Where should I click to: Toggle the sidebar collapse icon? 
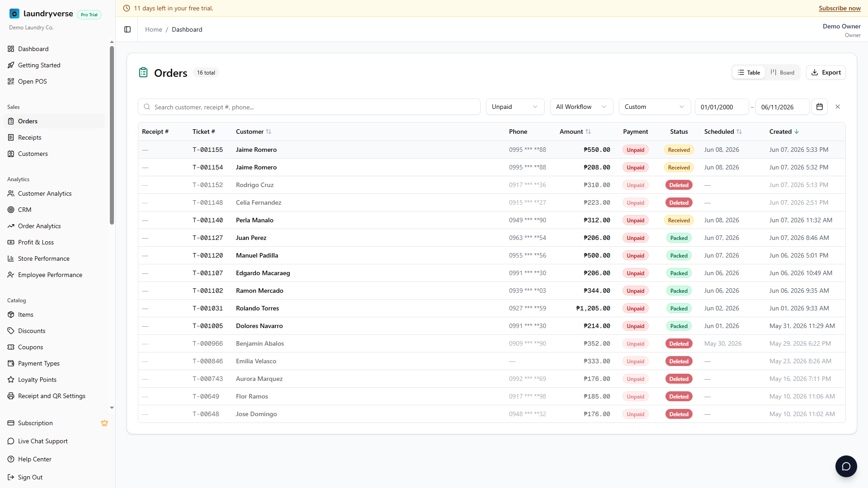127,29
